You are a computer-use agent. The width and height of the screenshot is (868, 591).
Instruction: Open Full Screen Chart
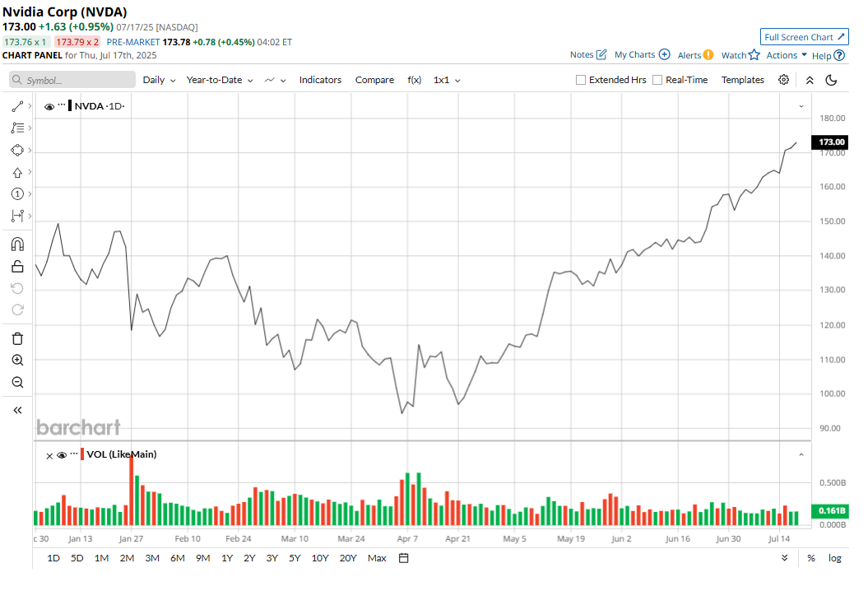pos(804,37)
